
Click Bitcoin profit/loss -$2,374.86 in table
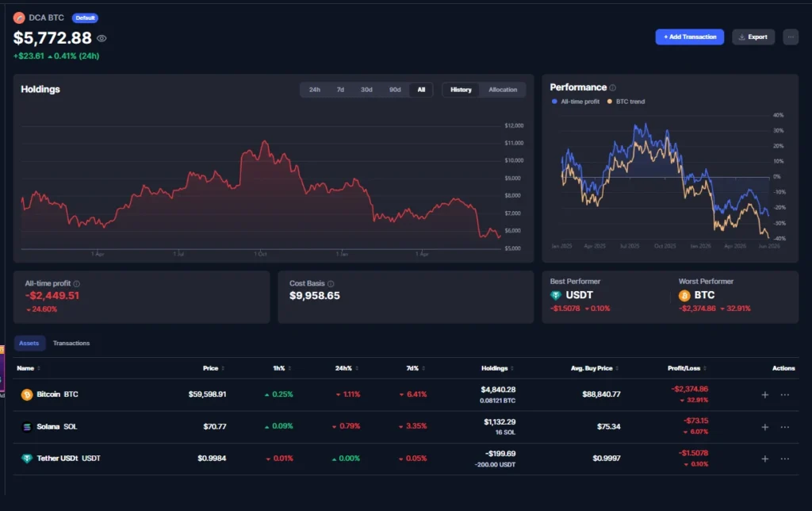click(690, 390)
